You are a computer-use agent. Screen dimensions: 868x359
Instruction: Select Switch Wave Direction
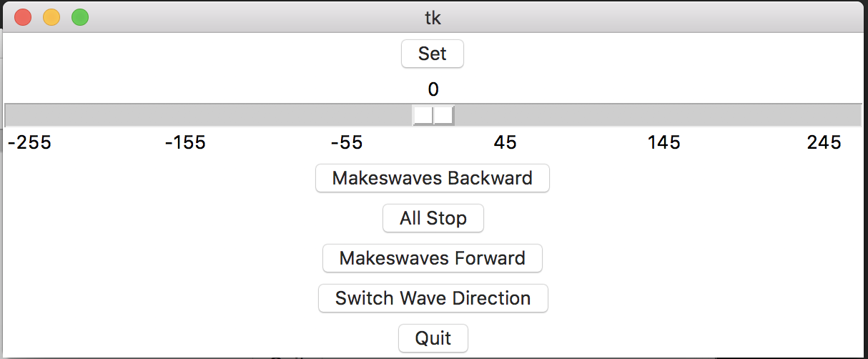(433, 298)
